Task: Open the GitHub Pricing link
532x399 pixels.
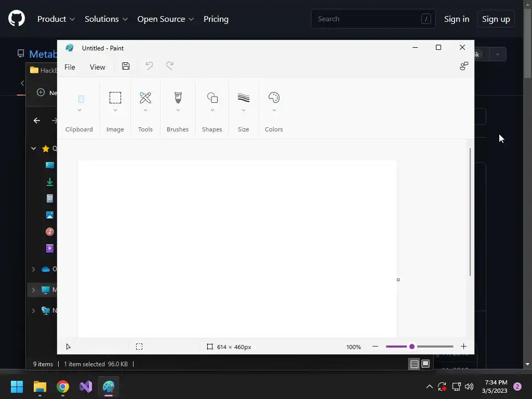Action: tap(216, 19)
